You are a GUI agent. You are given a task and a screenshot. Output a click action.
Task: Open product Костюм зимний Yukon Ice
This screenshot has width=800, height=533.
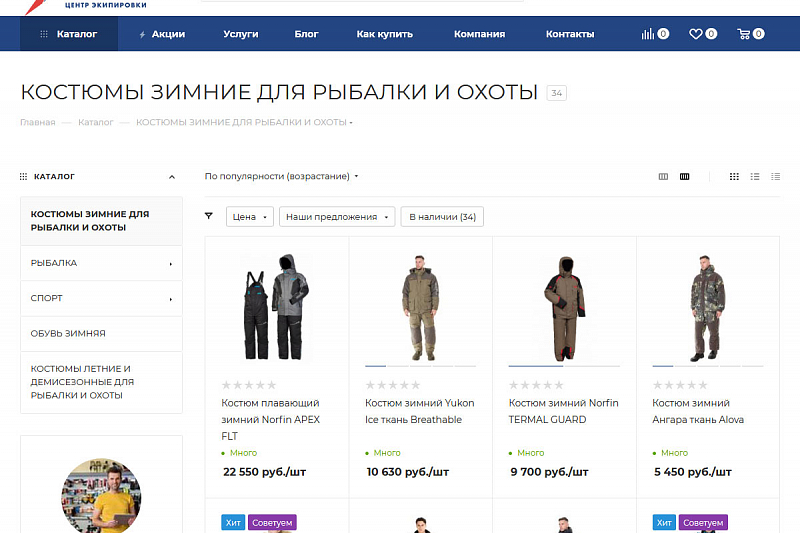click(419, 411)
